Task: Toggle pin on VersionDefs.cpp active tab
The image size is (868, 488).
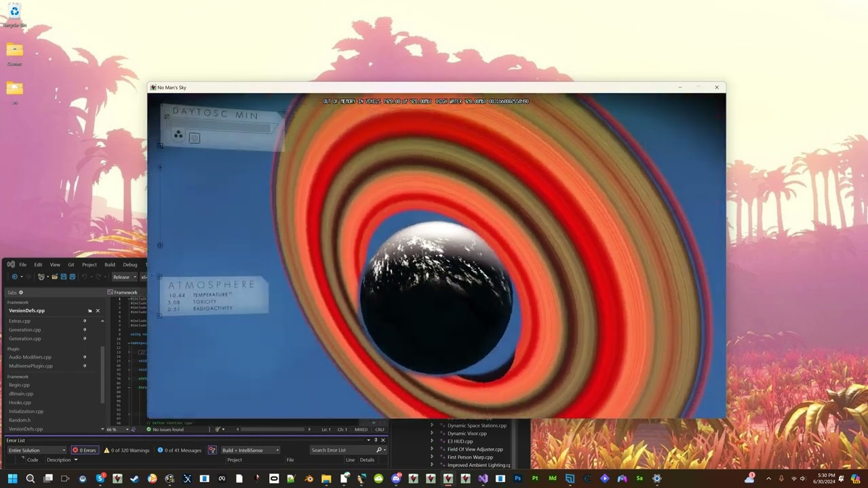Action: [90, 310]
